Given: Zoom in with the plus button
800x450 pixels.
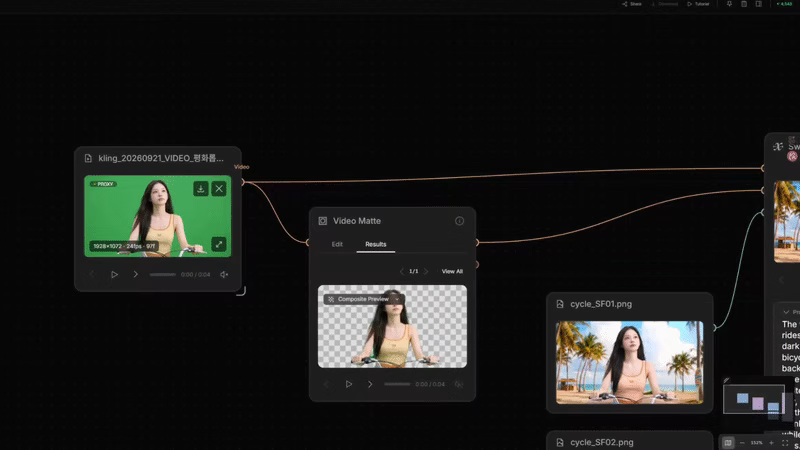Looking at the screenshot, I should tap(771, 443).
